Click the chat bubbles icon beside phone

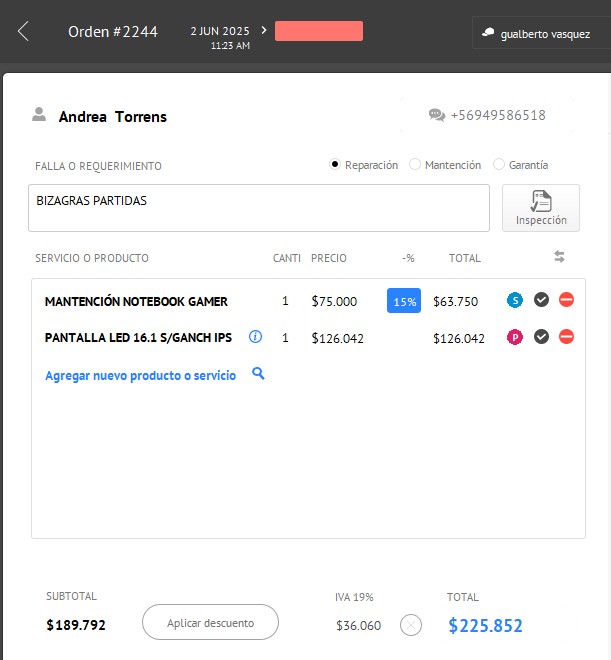(437, 115)
